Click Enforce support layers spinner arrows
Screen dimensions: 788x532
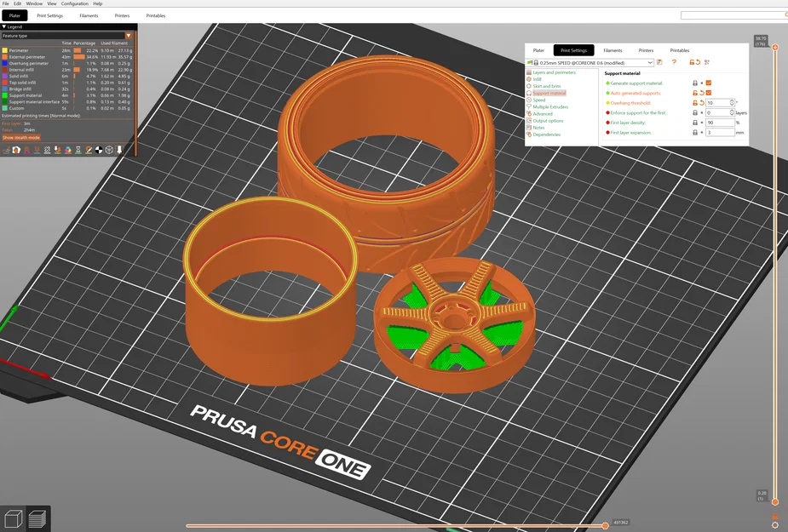tap(732, 112)
